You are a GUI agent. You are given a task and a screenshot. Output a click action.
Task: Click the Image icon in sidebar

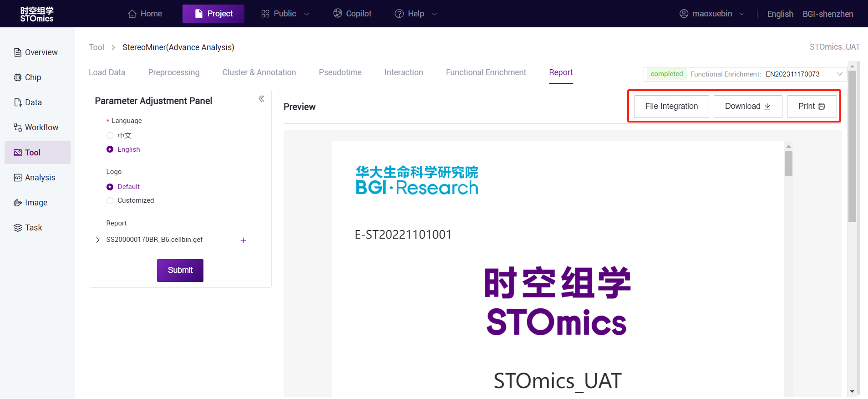click(x=18, y=203)
